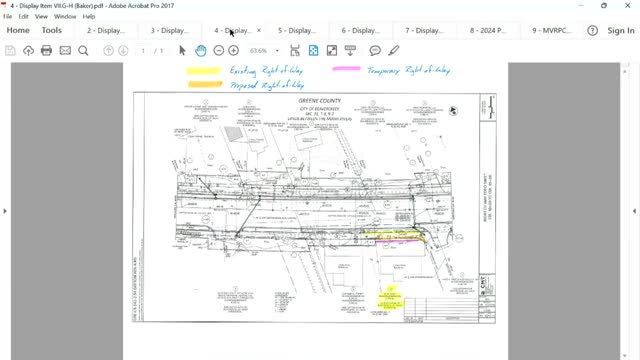Expand the right tools pane arrow
The image size is (640, 360).
(634, 211)
